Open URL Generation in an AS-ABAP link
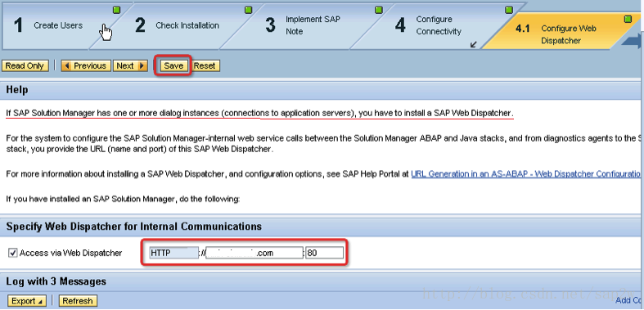The image size is (644, 310). [x=526, y=174]
